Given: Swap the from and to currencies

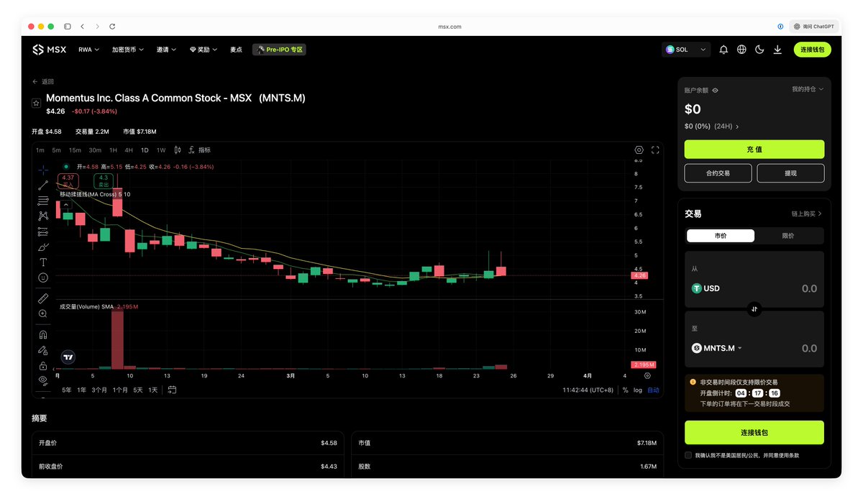Looking at the screenshot, I should 754,309.
